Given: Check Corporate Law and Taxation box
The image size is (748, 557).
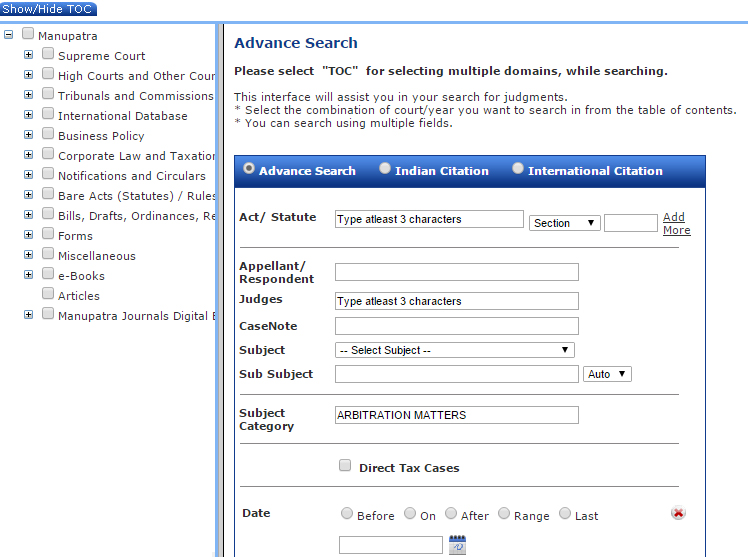Looking at the screenshot, I should pyautogui.click(x=48, y=154).
